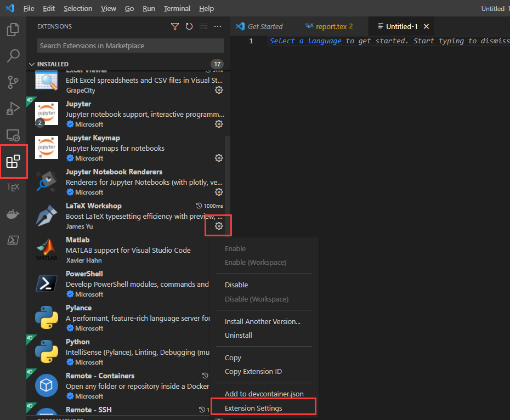
Task: Select the Pylance extension entry
Action: tap(118, 318)
